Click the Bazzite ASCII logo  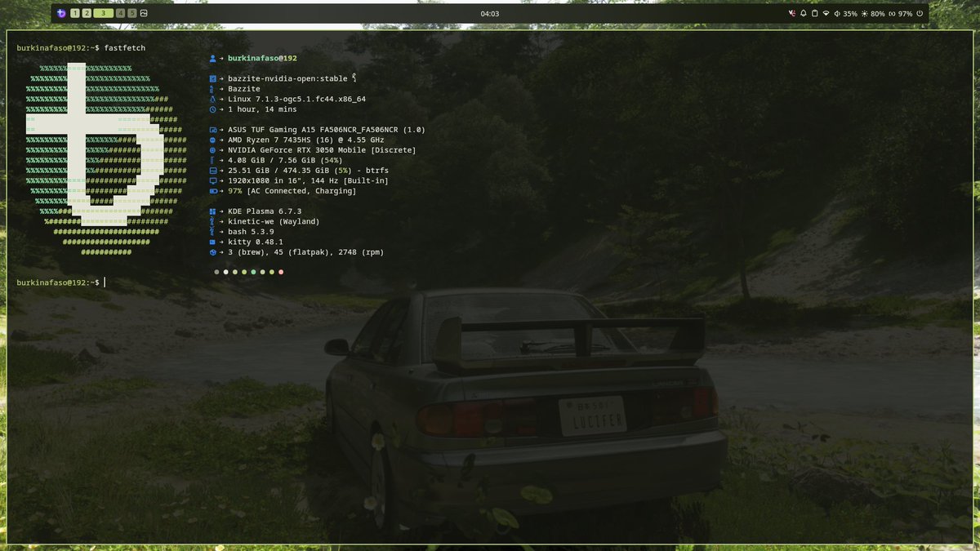coord(106,160)
